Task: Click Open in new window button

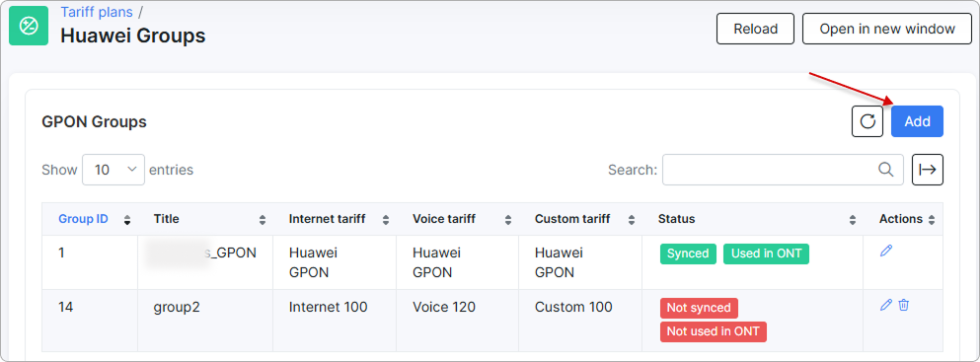Action: pyautogui.click(x=887, y=29)
